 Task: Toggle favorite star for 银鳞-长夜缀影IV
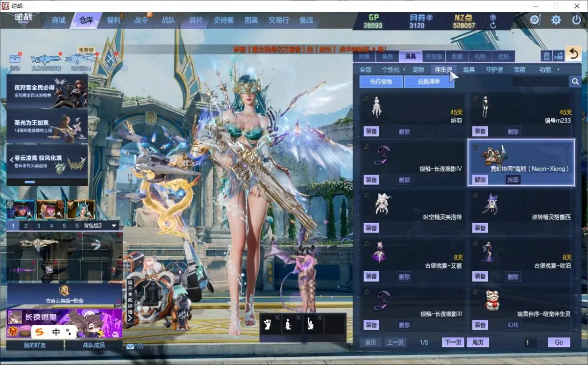coord(366,146)
